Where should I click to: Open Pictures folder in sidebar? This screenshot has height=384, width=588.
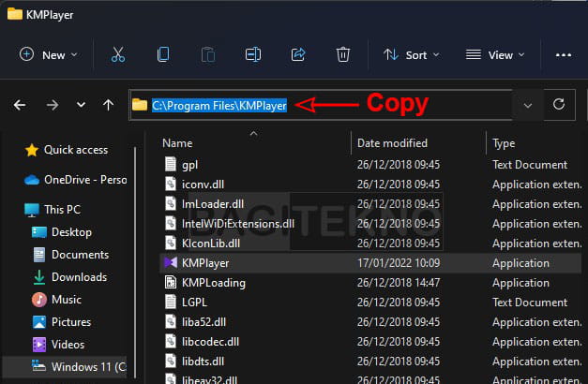click(x=62, y=322)
